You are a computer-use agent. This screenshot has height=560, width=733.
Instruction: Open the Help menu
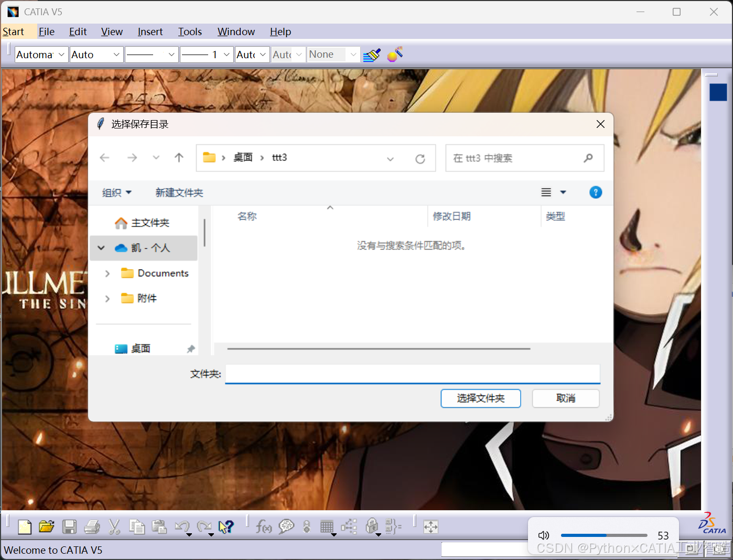click(281, 32)
